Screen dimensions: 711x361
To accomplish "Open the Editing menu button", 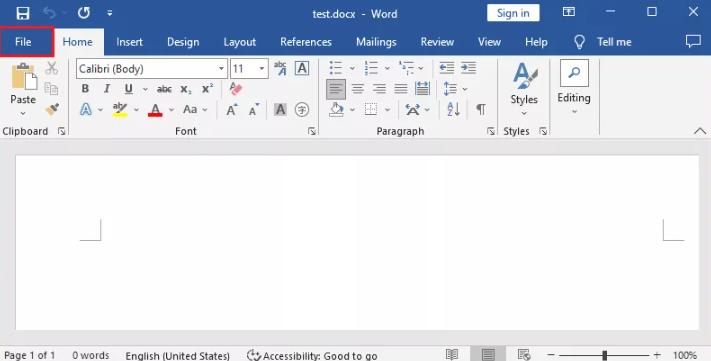I will 574,87.
